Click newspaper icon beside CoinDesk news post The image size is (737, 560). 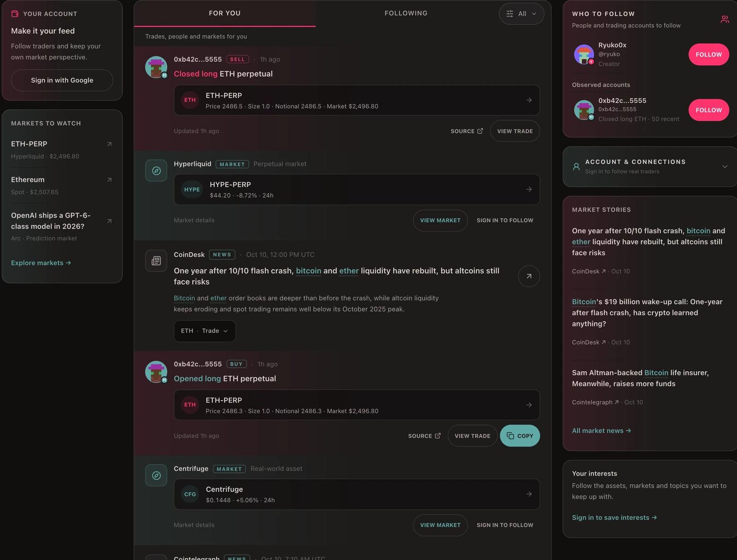[x=156, y=261]
